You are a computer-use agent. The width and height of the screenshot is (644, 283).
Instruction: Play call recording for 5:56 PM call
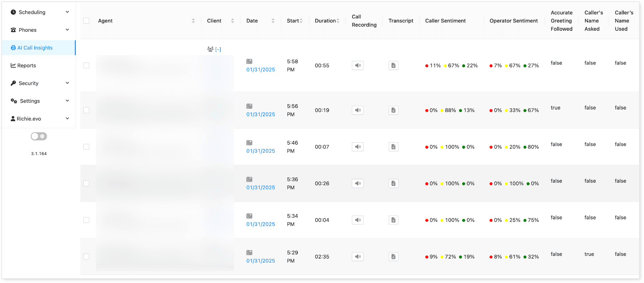(358, 110)
